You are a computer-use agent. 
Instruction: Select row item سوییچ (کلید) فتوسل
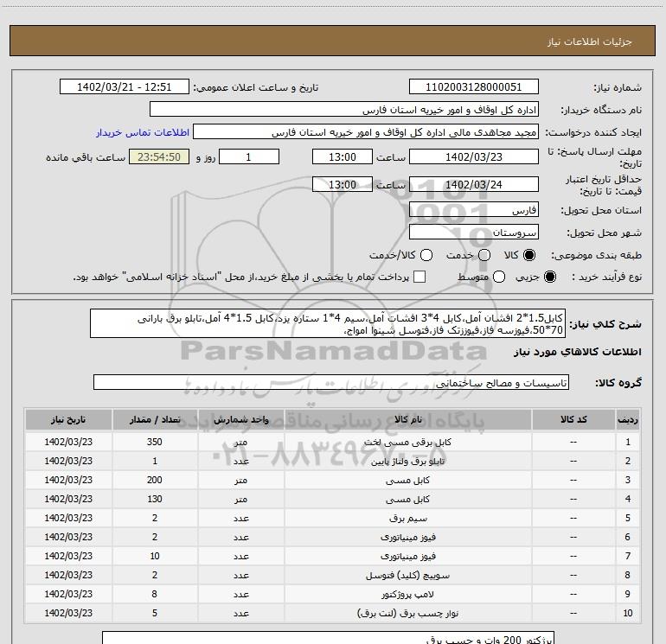tap(407, 575)
